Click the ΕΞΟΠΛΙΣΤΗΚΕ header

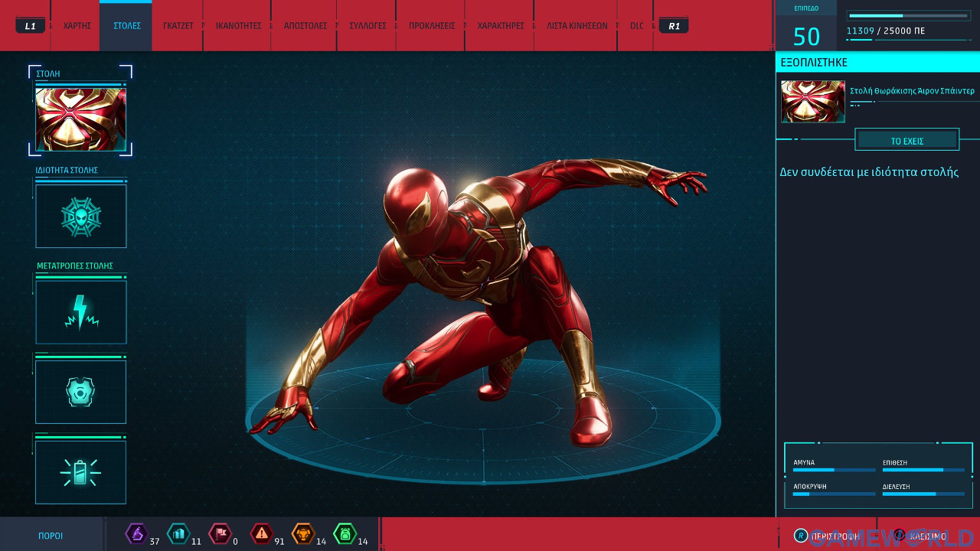click(x=814, y=62)
